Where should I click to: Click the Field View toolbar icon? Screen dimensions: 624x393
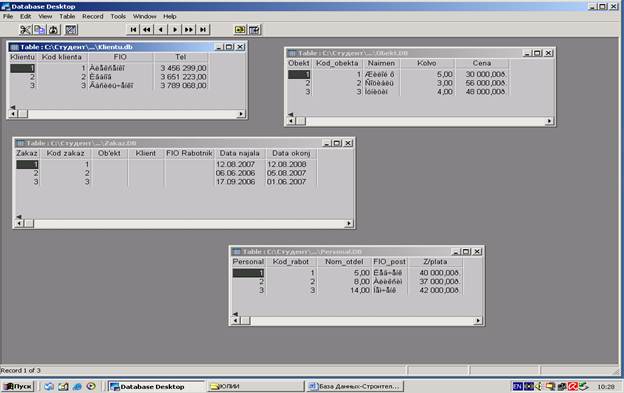click(x=240, y=29)
